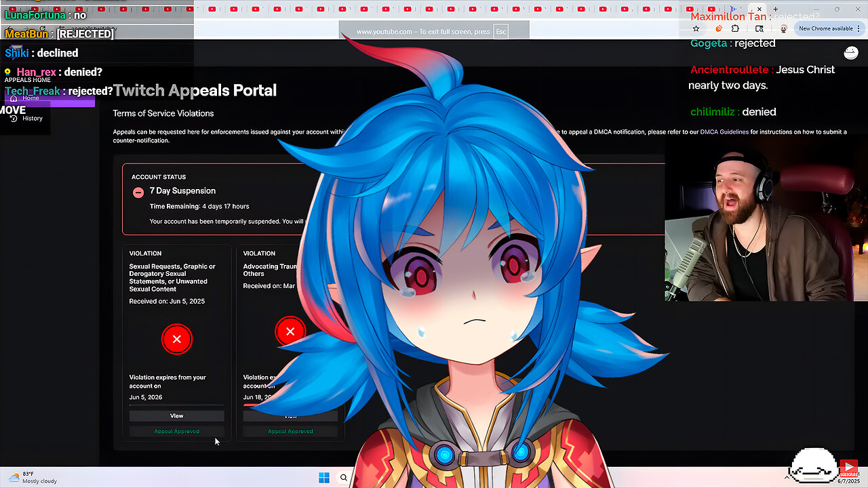868x488 pixels.
Task: Open the Chrome profile avatar
Action: click(784, 28)
